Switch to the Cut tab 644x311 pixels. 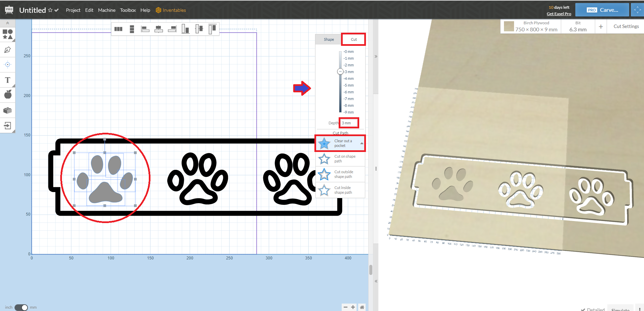click(x=353, y=39)
